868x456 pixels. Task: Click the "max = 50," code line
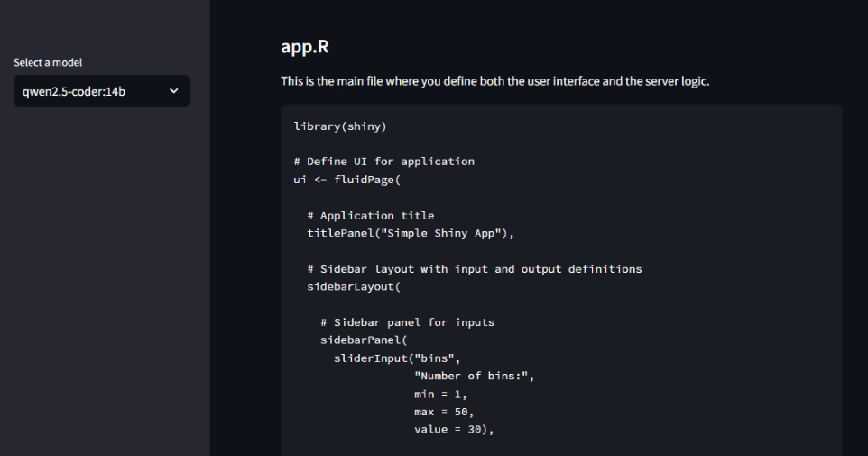pos(444,412)
